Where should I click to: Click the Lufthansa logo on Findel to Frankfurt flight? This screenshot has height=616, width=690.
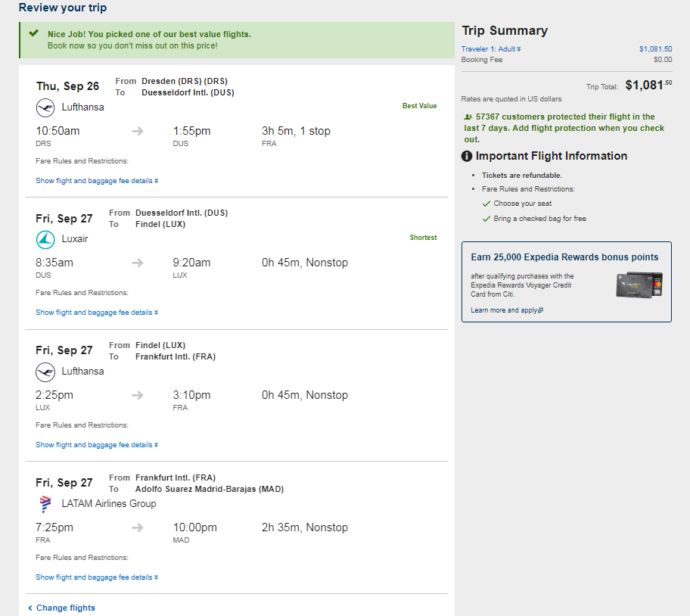coord(45,372)
